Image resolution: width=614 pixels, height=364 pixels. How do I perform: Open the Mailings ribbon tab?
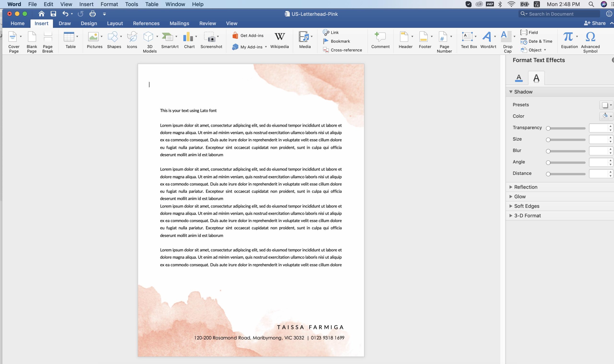click(179, 23)
